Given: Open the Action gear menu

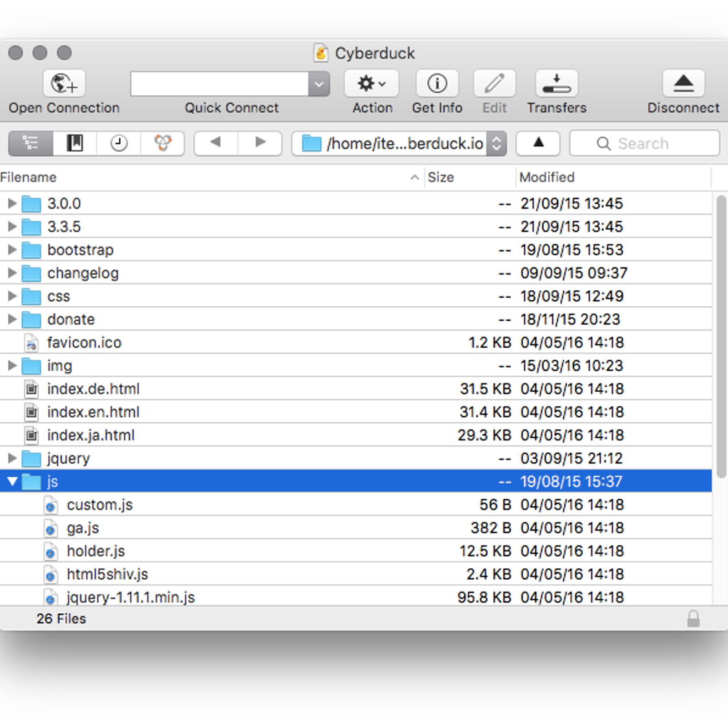Looking at the screenshot, I should pyautogui.click(x=371, y=83).
